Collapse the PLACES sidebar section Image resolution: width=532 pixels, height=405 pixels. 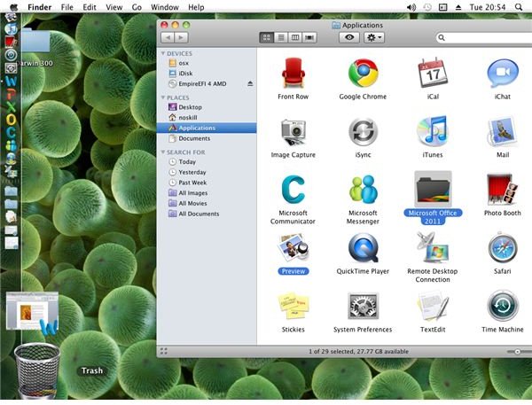tap(163, 97)
